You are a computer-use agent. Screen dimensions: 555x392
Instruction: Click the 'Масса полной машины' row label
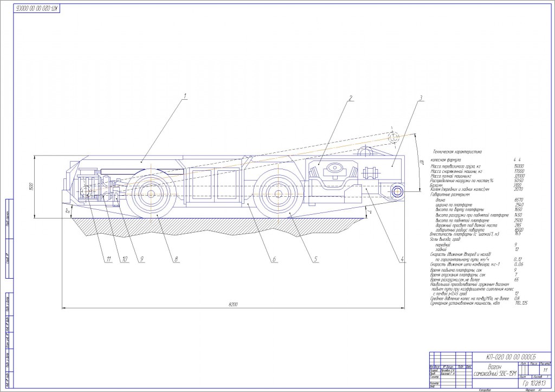[x=451, y=176]
